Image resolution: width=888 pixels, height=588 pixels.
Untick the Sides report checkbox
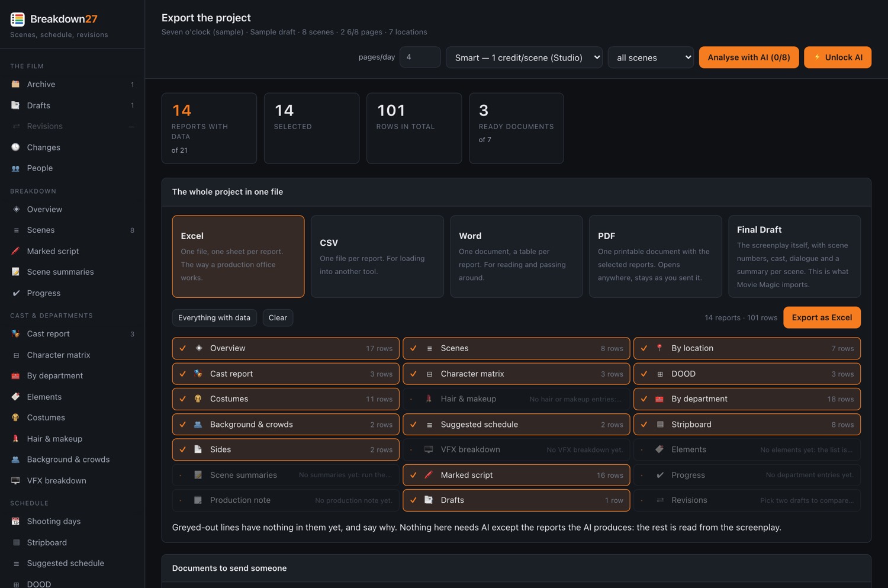coord(183,449)
